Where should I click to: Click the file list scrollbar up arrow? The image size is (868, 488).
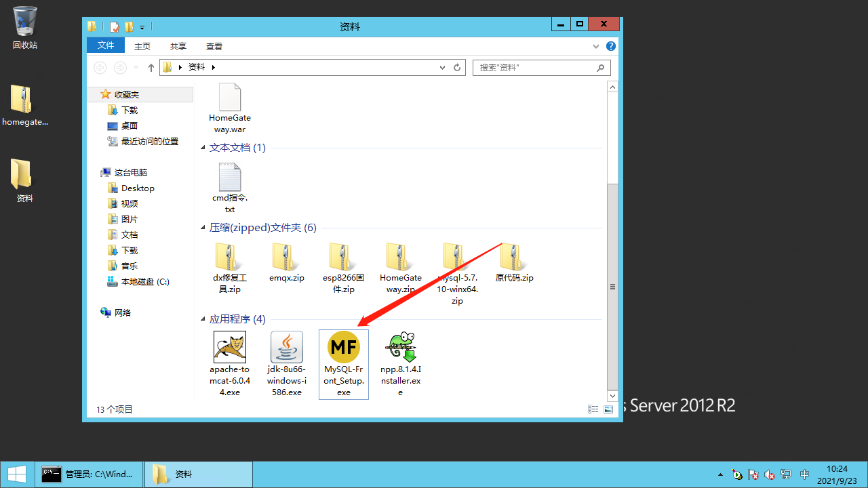click(612, 87)
